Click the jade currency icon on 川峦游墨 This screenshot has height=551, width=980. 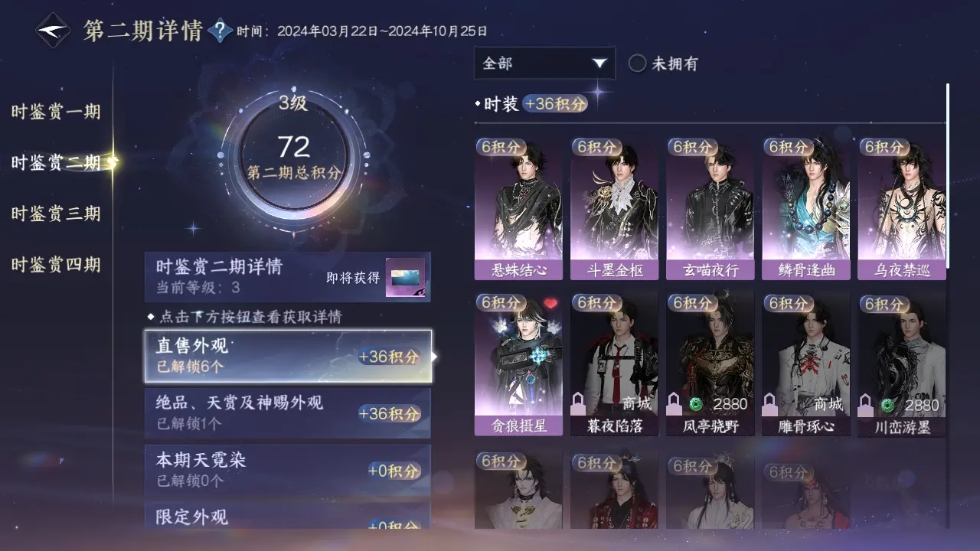(x=887, y=404)
